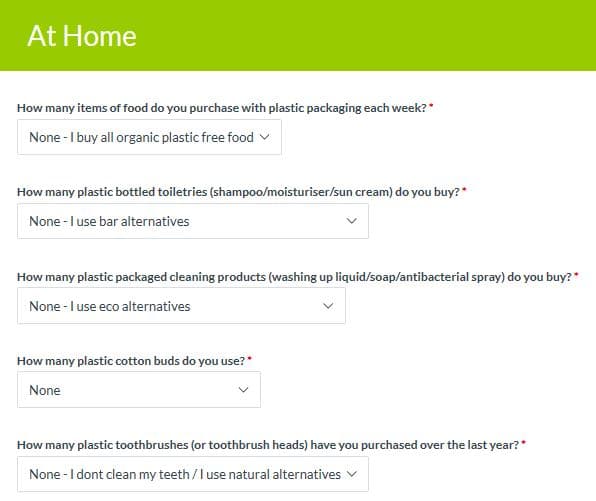Click the chevron arrow in the toiletries dropdown

point(352,221)
